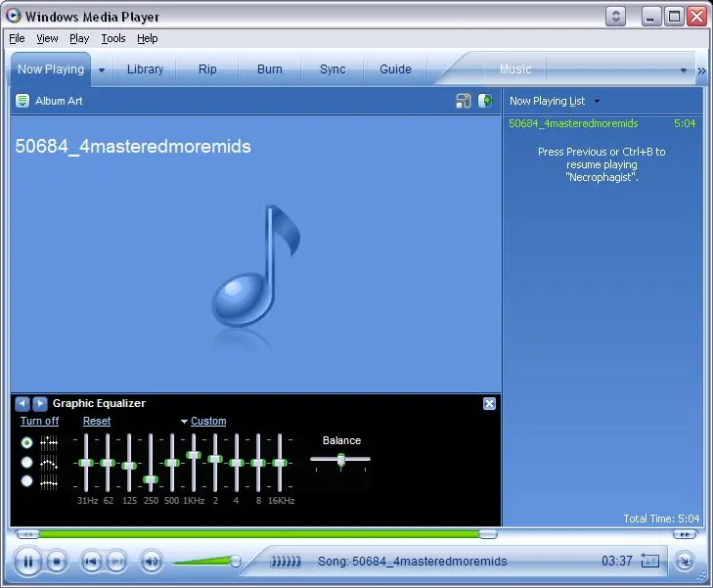Click the Windows Media Player title icon
713x588 pixels.
click(x=13, y=16)
